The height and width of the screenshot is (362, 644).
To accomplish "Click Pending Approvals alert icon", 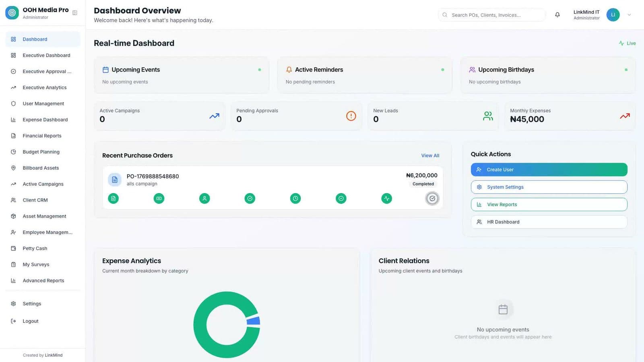I will [351, 116].
